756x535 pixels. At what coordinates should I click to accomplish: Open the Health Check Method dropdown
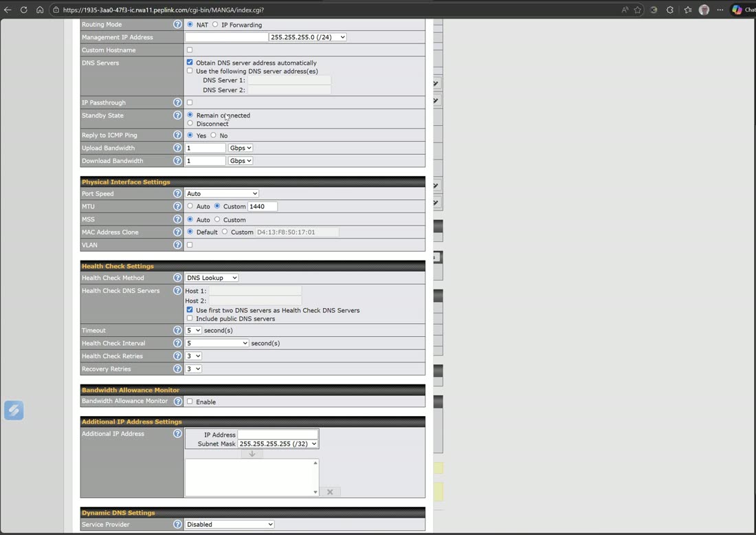[212, 277]
